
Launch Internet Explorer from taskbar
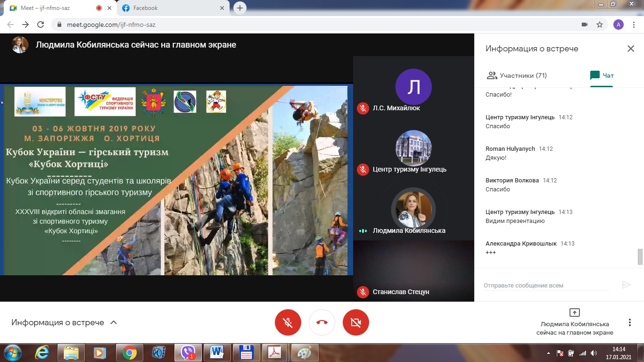[41, 353]
